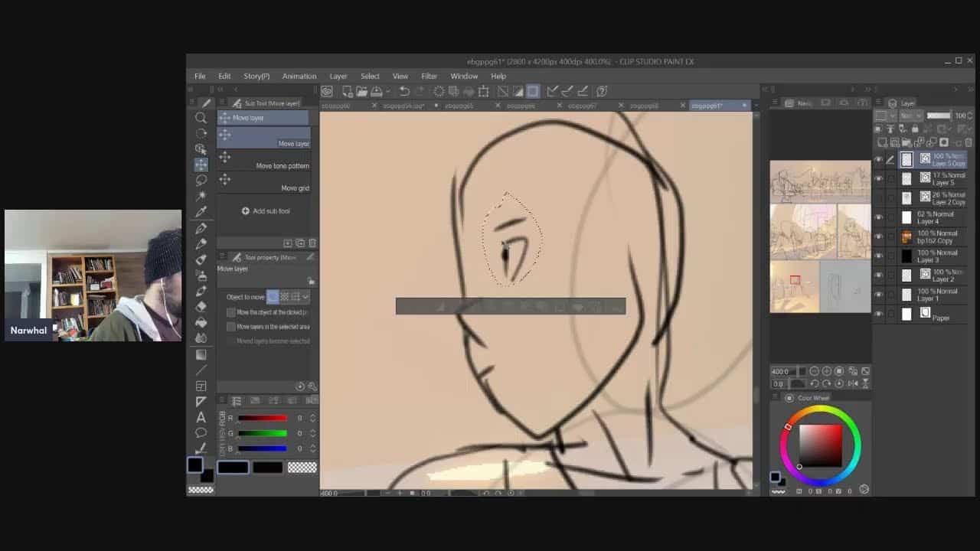This screenshot has height=551, width=980.
Task: Select the Text tool
Action: (201, 417)
